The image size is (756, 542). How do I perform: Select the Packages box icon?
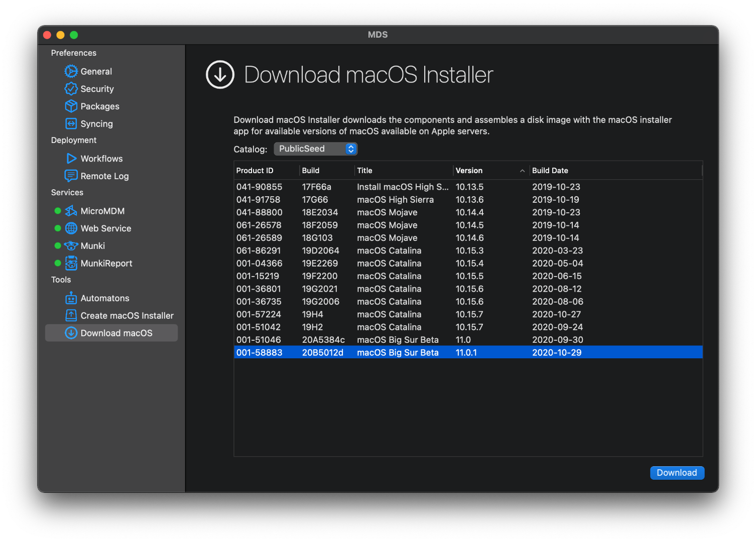click(71, 106)
